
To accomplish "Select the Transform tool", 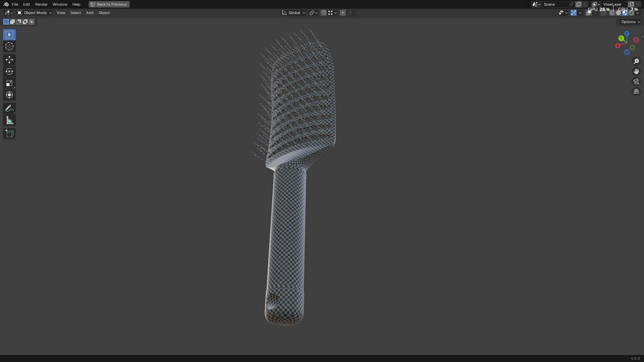I will [9, 95].
